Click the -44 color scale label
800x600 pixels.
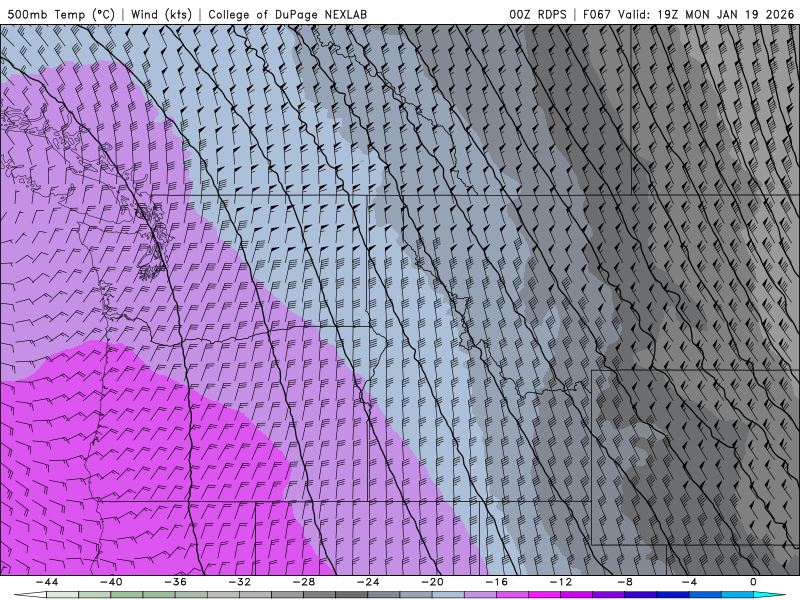click(47, 582)
